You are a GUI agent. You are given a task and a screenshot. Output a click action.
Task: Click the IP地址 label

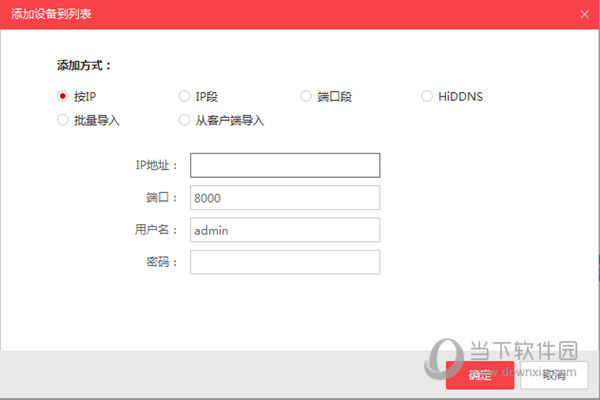pos(156,165)
